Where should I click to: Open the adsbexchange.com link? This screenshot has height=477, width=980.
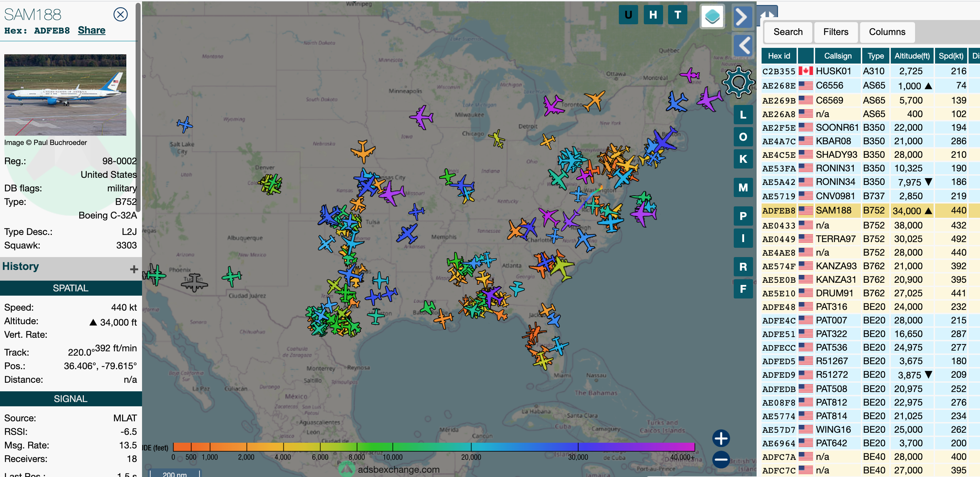[x=398, y=470]
